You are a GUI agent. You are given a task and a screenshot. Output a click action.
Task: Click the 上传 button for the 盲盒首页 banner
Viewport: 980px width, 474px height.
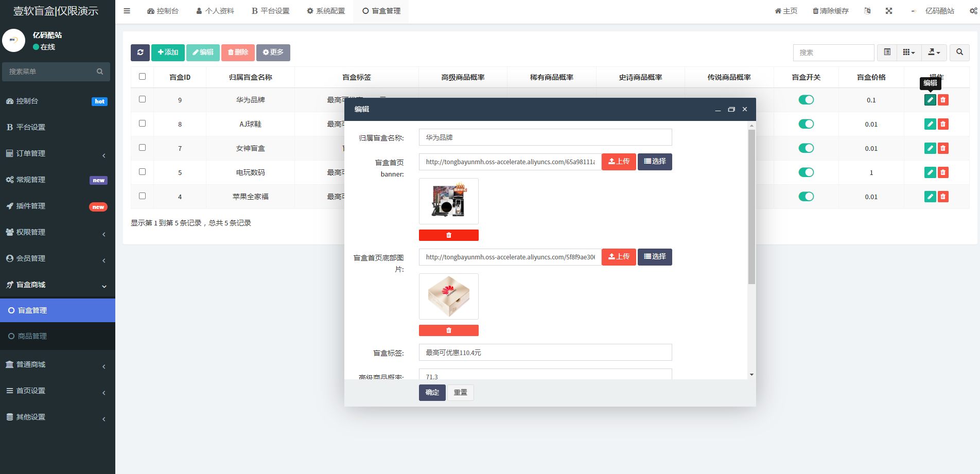coord(619,162)
